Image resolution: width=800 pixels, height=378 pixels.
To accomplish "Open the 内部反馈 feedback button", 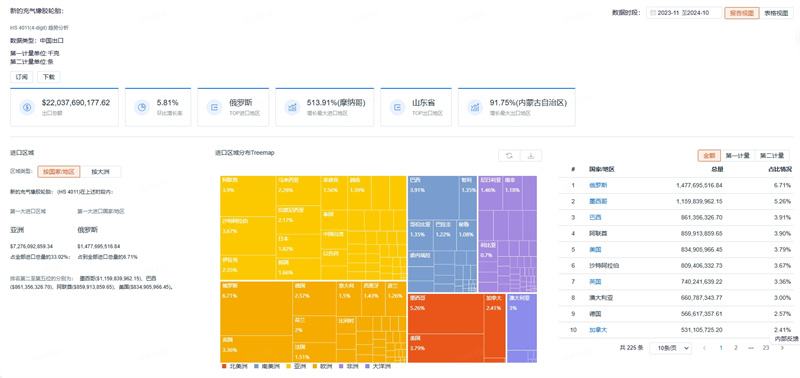I will [786, 338].
